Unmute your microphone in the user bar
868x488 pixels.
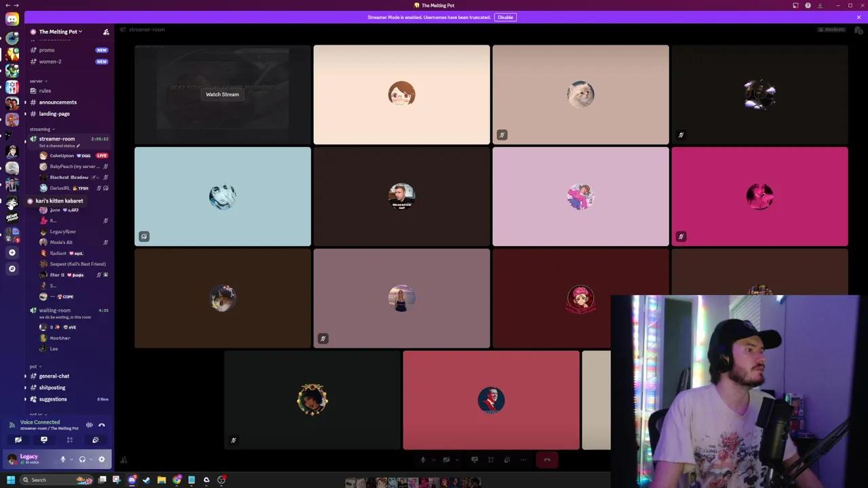tap(63, 459)
